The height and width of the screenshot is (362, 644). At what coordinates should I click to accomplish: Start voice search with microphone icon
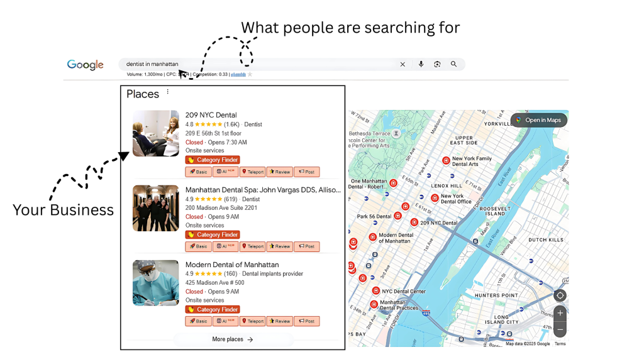(x=421, y=64)
